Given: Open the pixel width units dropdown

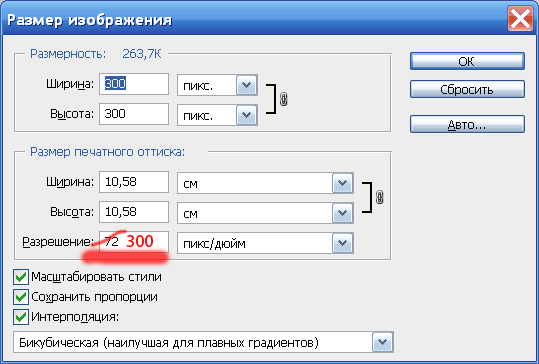Looking at the screenshot, I should 217,85.
